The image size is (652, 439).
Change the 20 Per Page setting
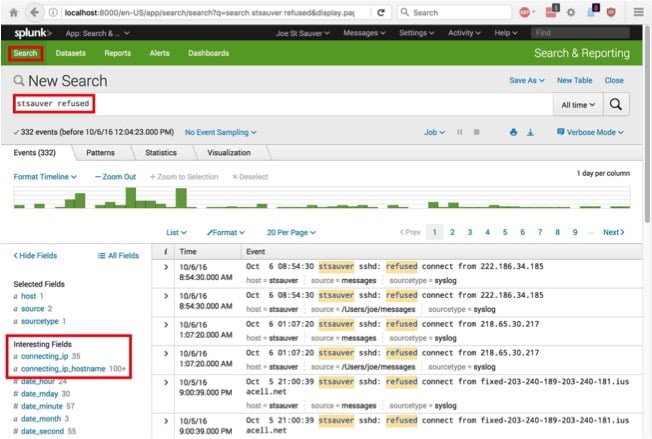coord(291,232)
